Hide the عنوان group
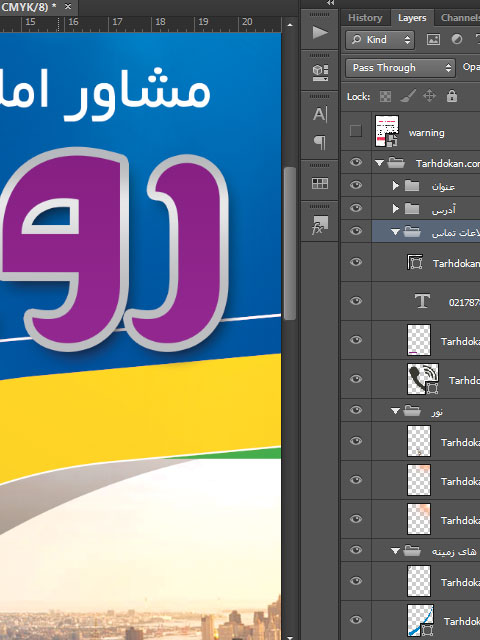 click(x=356, y=185)
